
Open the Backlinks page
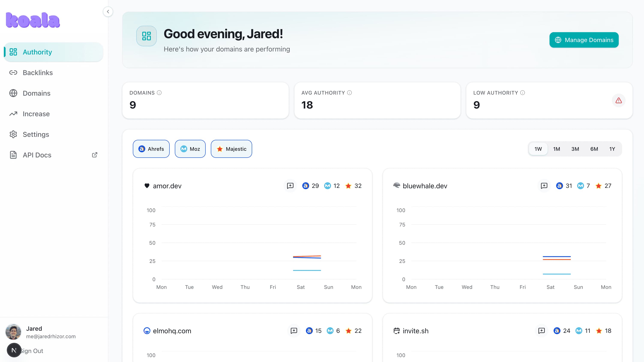(37, 72)
